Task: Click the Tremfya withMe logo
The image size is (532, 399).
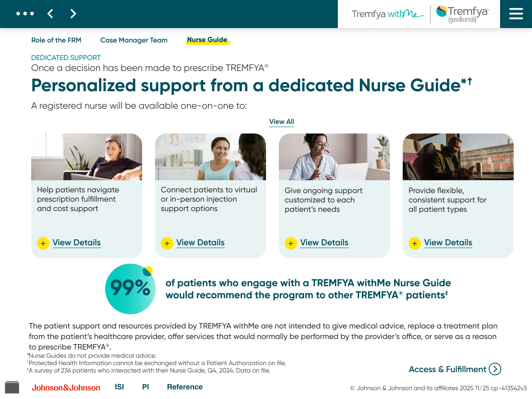Action: (388, 14)
